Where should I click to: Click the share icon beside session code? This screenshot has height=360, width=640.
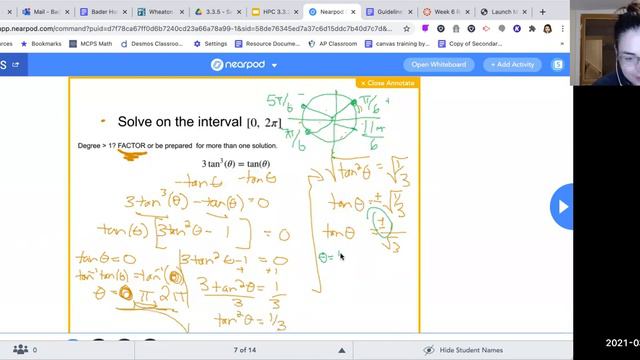16,64
